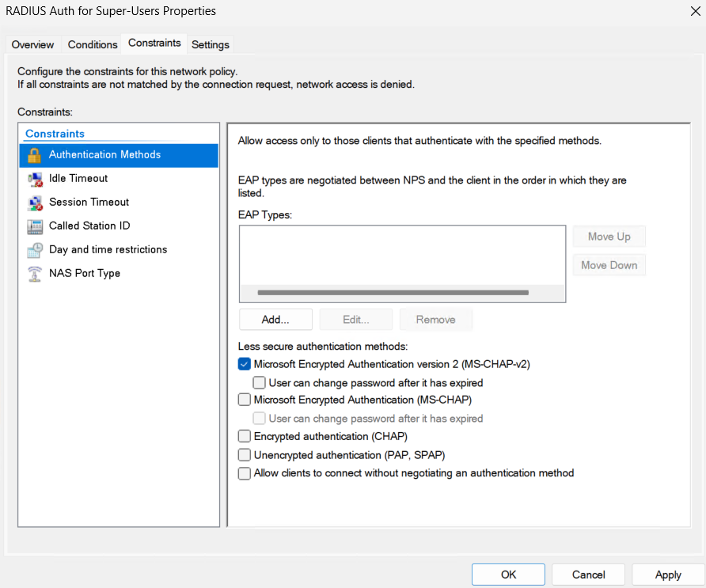
Task: Allow clients to connect without negotiating authentication
Action: [x=245, y=473]
